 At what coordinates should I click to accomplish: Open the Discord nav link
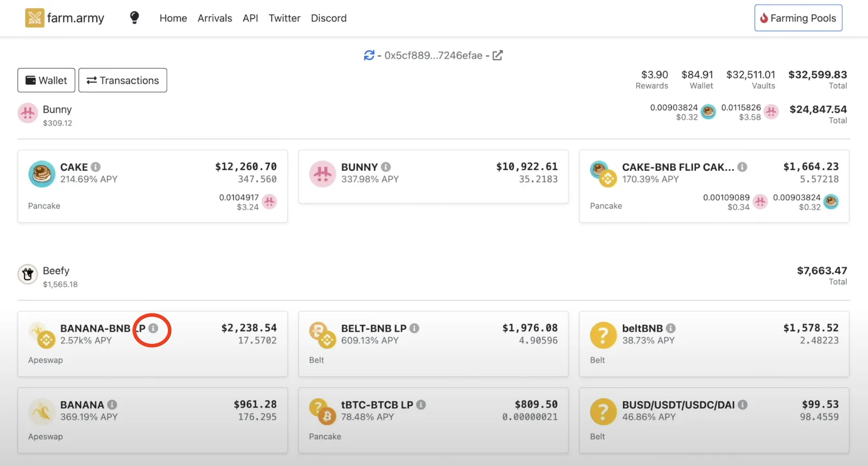[329, 18]
